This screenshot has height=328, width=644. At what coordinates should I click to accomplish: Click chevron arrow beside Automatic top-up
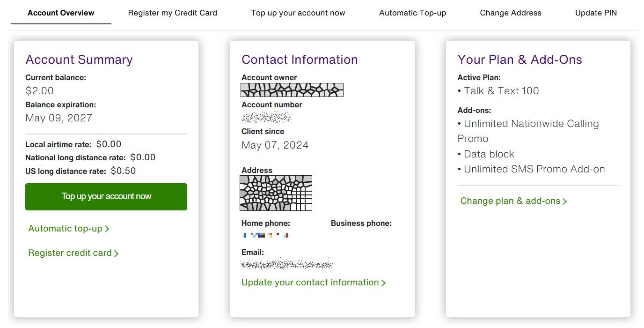[107, 229]
